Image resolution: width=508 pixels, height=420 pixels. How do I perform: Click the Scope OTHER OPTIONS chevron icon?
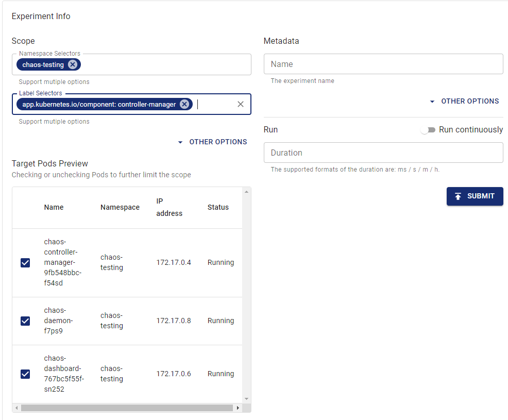[180, 142]
